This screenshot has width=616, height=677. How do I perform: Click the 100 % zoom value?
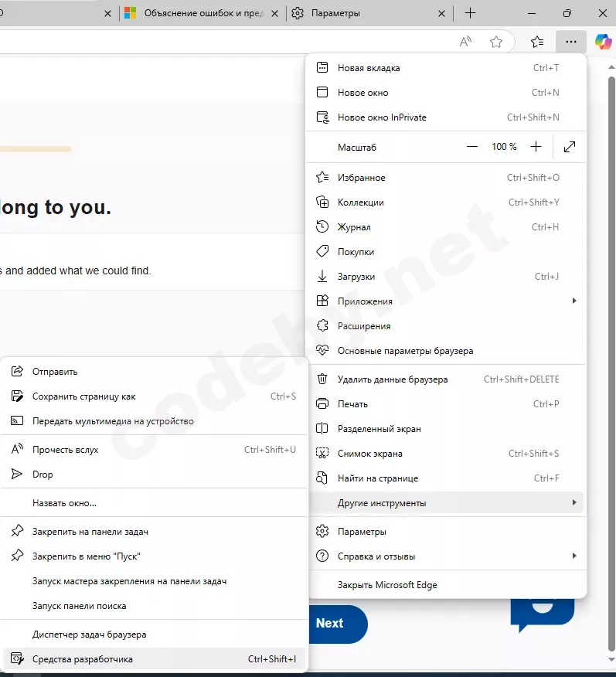(504, 147)
